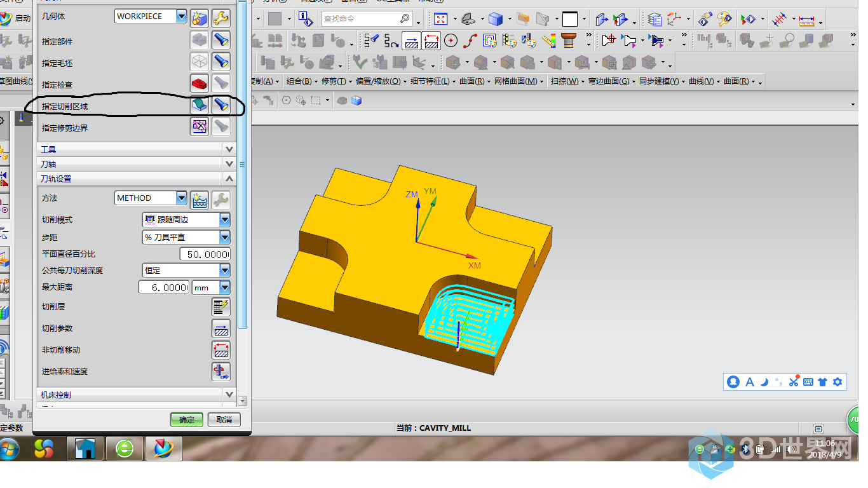Open the 方法 METHOD dropdown
The image size is (868, 488).
tap(182, 198)
